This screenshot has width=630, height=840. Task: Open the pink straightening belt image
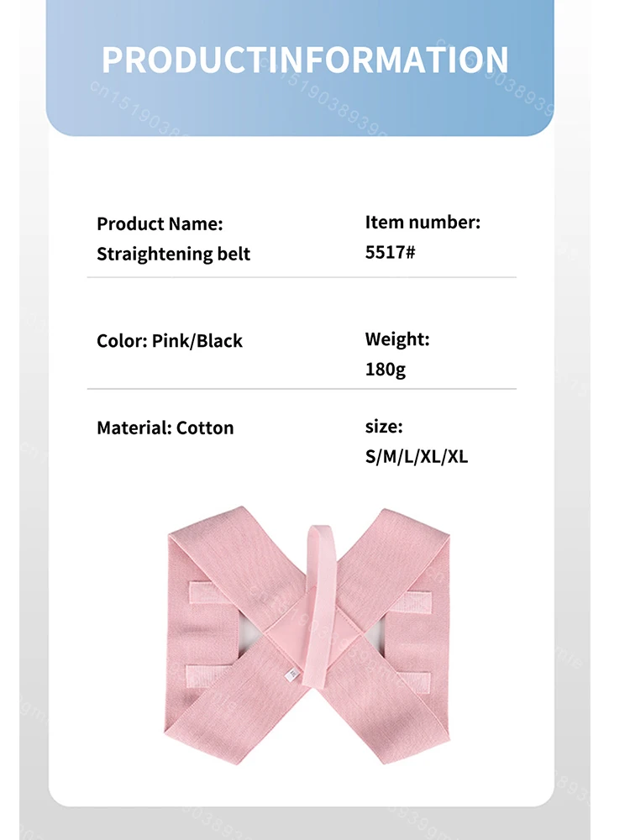307,635
